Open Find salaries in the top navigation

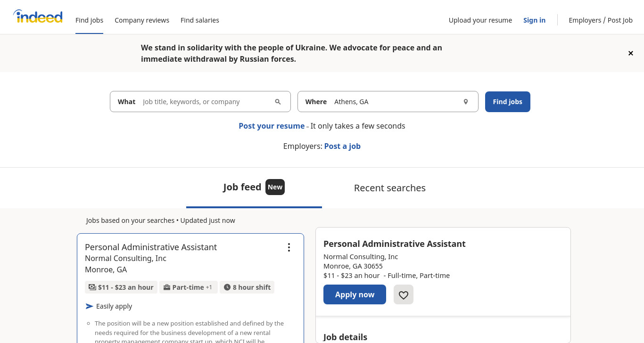[x=200, y=20]
